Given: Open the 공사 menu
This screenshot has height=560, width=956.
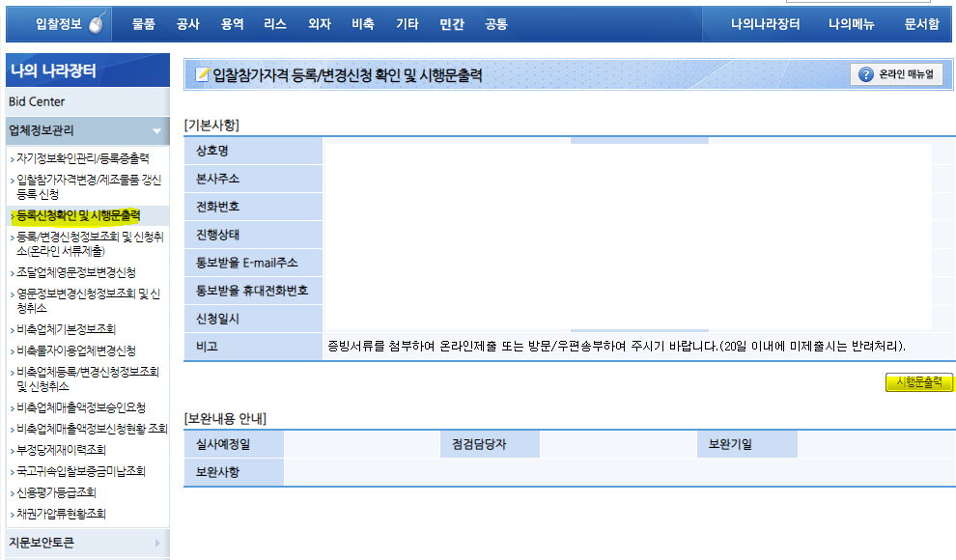Looking at the screenshot, I should pos(187,24).
